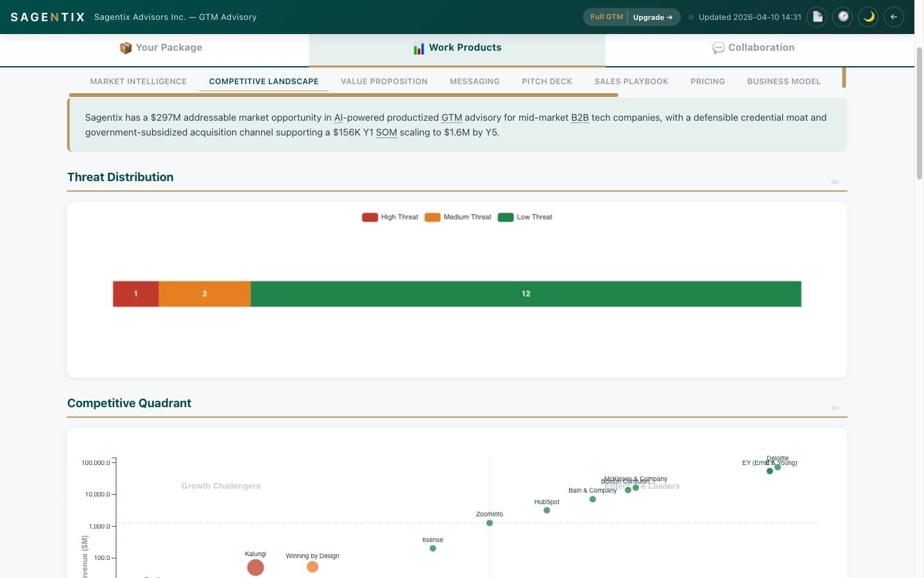Image resolution: width=924 pixels, height=578 pixels.
Task: Open Pitch Deck section
Action: pyautogui.click(x=547, y=82)
